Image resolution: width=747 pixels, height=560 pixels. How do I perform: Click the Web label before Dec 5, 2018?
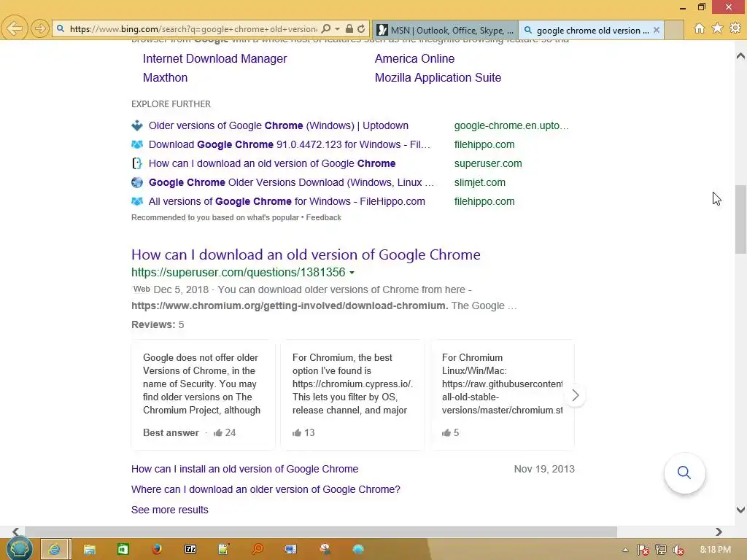tap(142, 289)
